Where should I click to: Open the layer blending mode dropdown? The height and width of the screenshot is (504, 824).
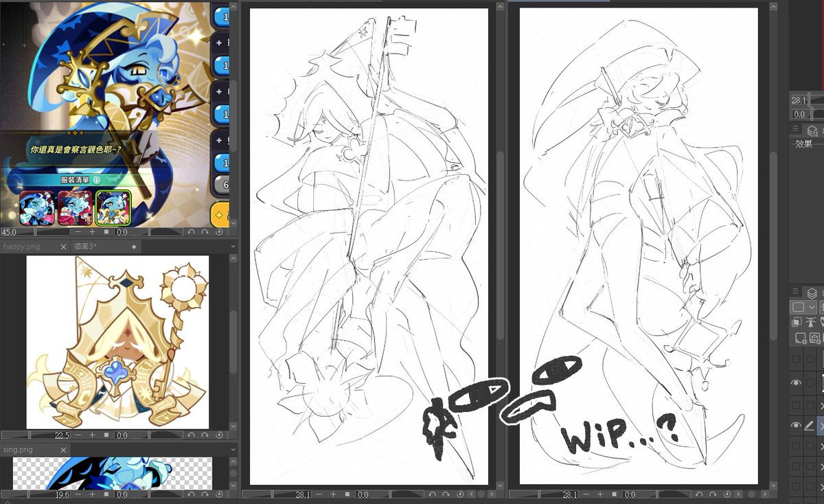[803, 307]
